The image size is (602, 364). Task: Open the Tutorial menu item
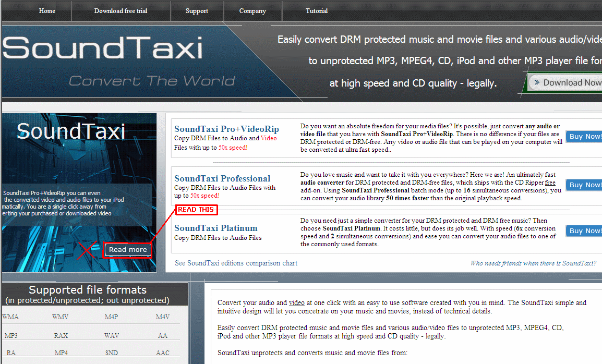click(316, 11)
